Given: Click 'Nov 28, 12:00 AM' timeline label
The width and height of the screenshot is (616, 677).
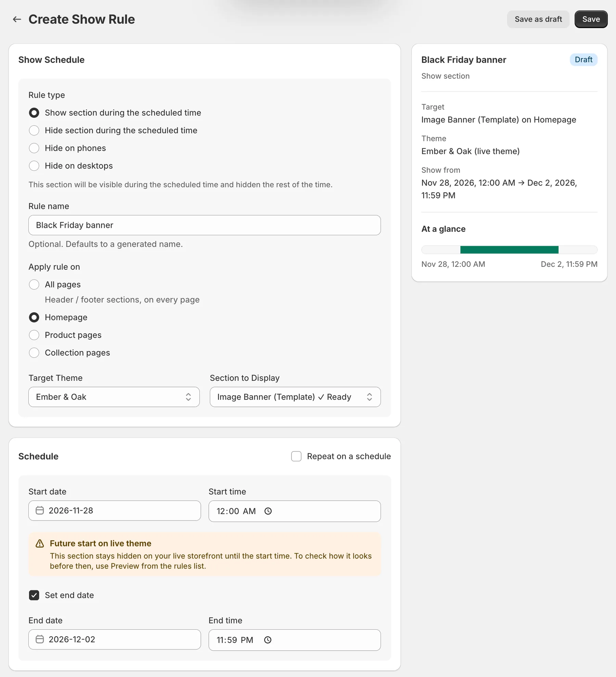Looking at the screenshot, I should pyautogui.click(x=453, y=264).
